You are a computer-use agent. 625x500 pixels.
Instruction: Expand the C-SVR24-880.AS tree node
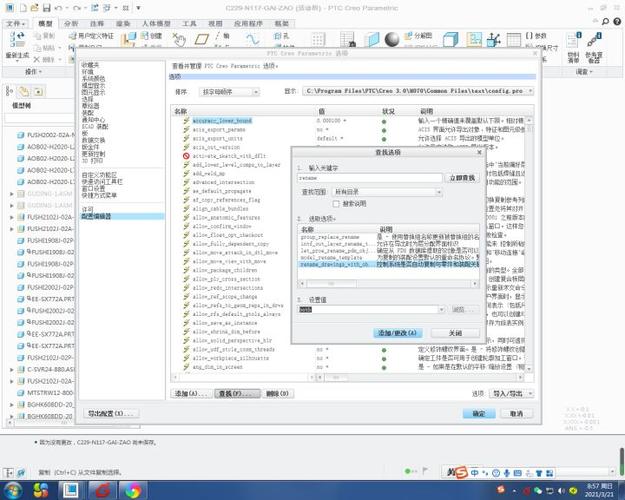(12, 369)
